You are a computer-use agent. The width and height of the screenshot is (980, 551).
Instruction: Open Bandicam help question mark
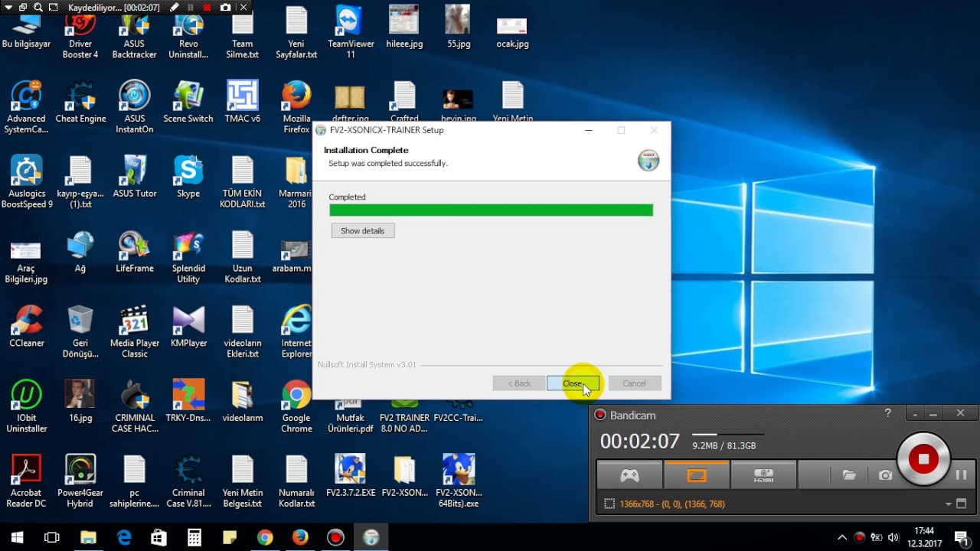(x=887, y=413)
